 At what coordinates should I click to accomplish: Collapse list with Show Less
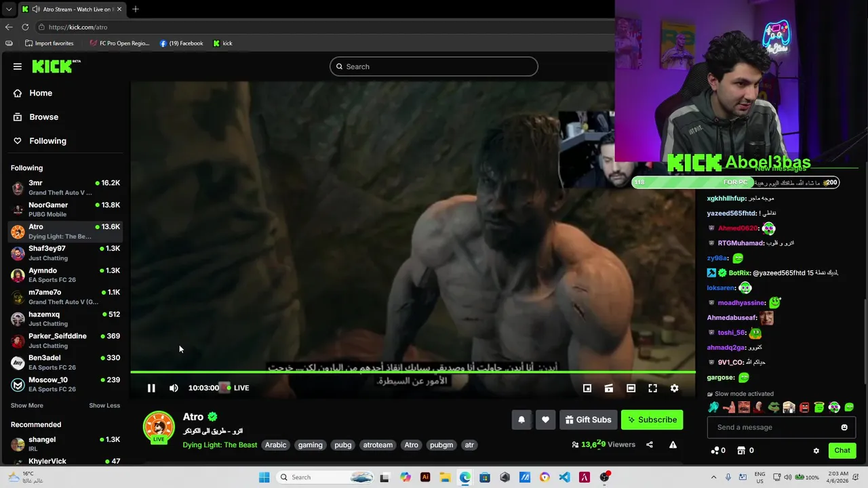[104, 405]
